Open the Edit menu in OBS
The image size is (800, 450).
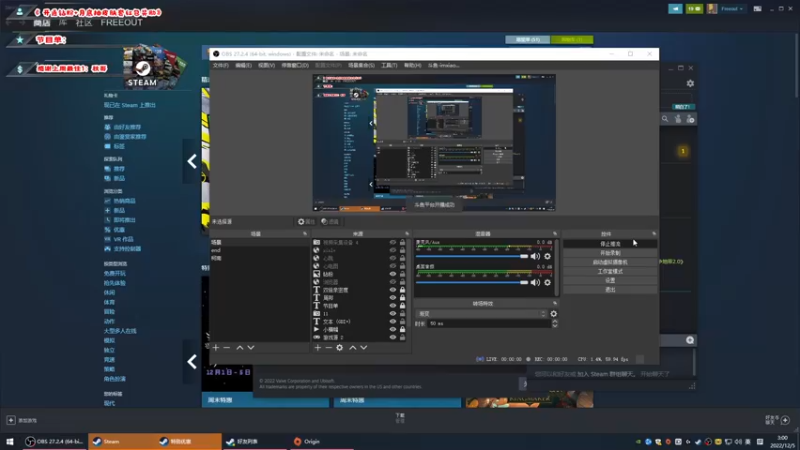pos(243,65)
